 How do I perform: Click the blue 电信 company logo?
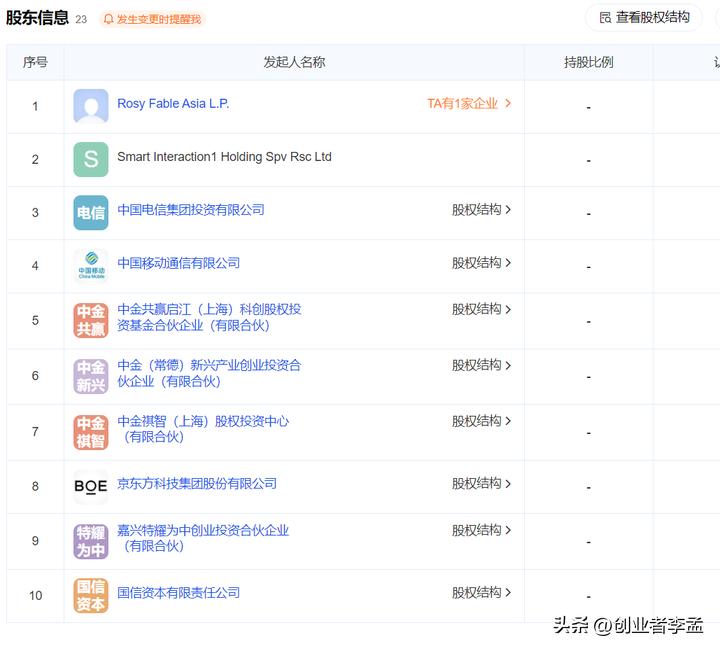coord(91,212)
